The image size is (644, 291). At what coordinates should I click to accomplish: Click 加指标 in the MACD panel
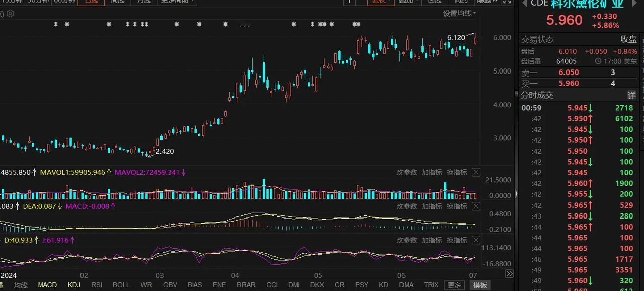click(x=432, y=206)
